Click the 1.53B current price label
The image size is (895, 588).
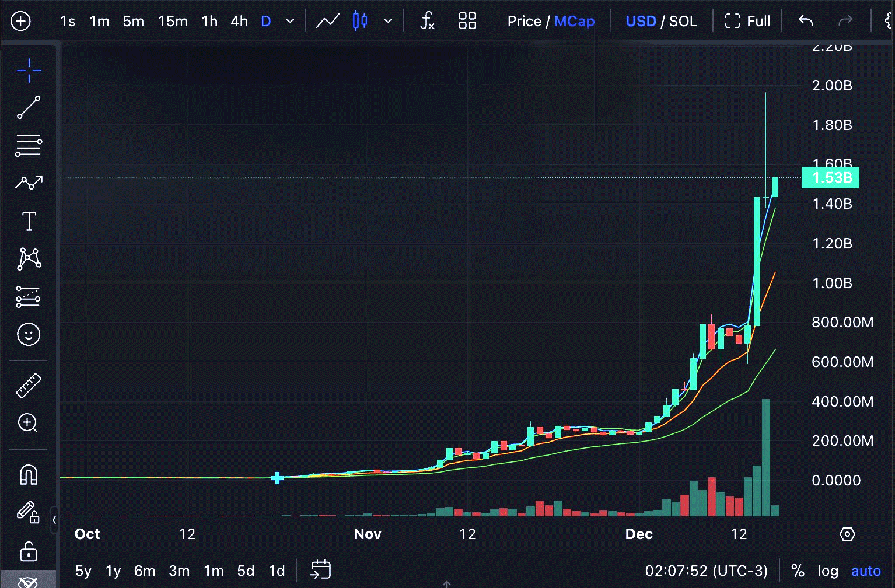click(x=830, y=177)
